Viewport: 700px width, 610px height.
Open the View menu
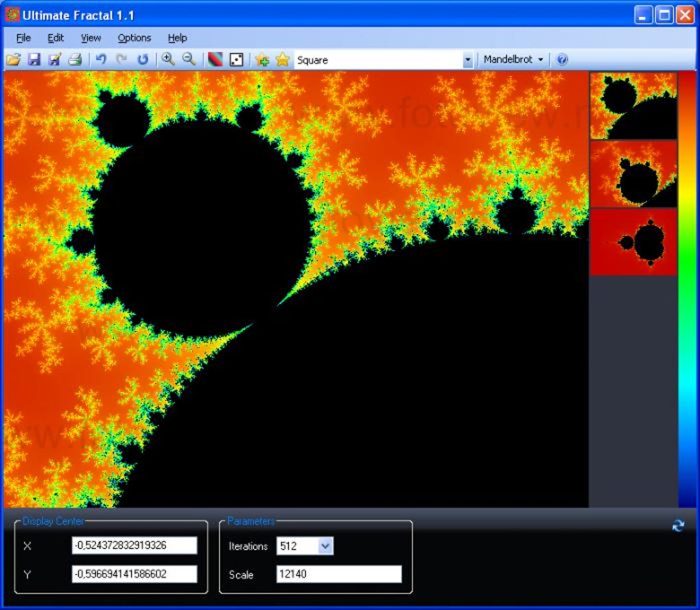pos(90,38)
